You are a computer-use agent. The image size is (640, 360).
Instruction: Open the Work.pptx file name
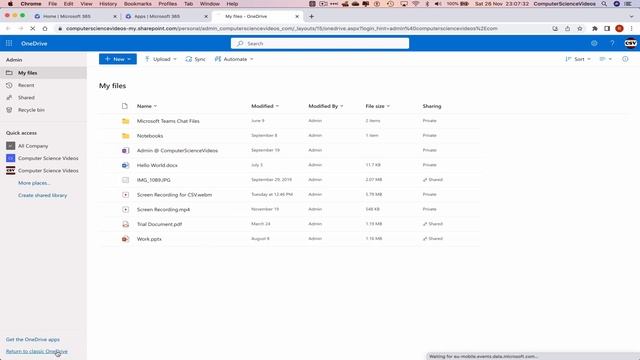click(149, 239)
